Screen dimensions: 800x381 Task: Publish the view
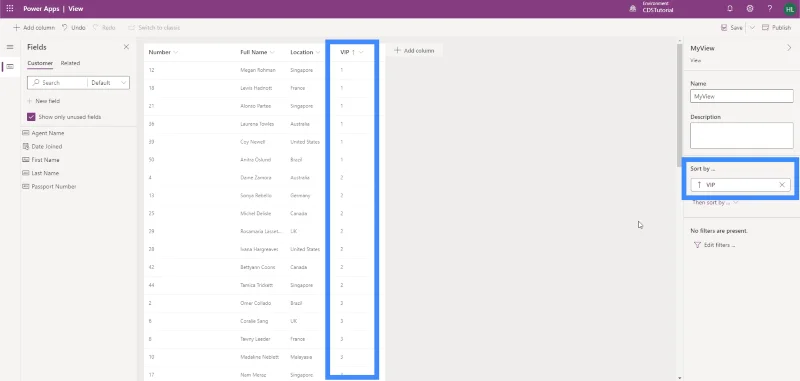click(x=777, y=28)
